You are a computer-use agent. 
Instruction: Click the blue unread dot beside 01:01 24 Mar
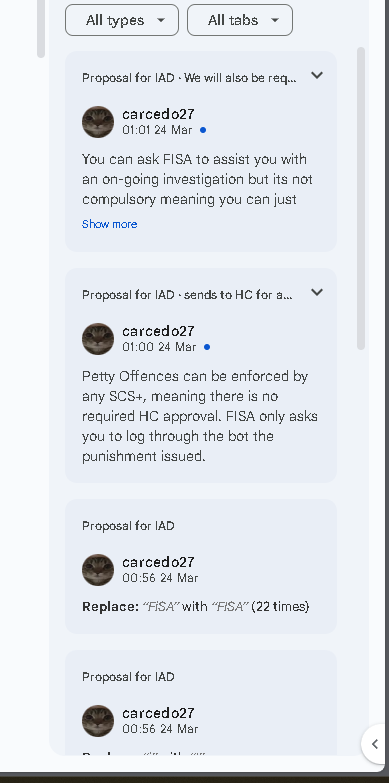point(203,130)
